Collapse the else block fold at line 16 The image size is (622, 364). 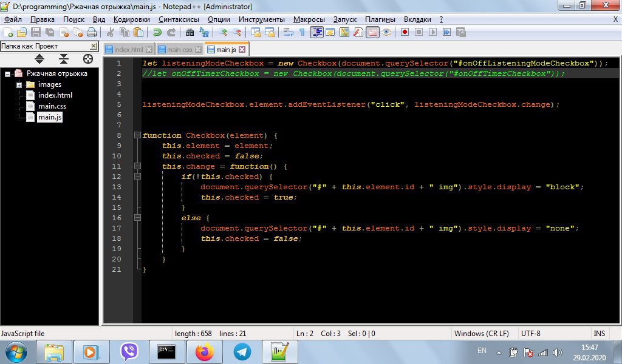(x=137, y=218)
